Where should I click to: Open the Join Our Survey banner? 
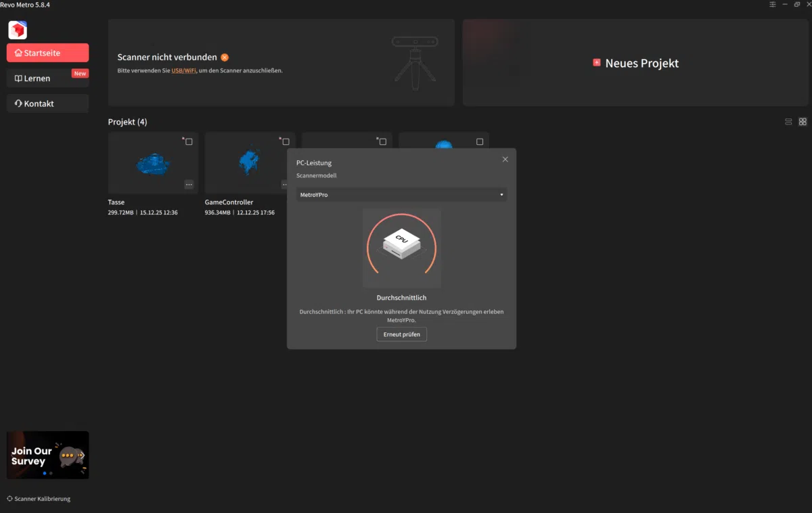[x=47, y=454]
